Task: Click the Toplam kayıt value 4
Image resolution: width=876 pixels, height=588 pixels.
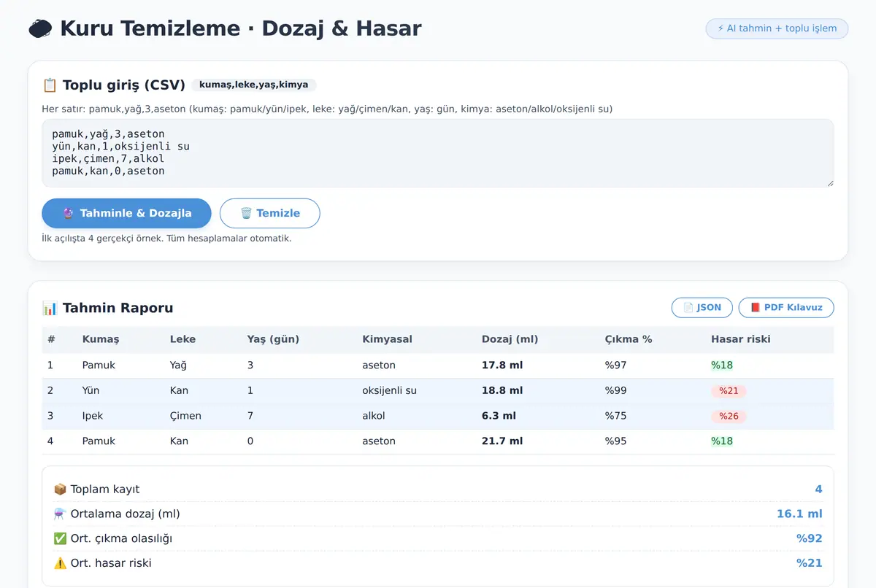Action: click(819, 489)
